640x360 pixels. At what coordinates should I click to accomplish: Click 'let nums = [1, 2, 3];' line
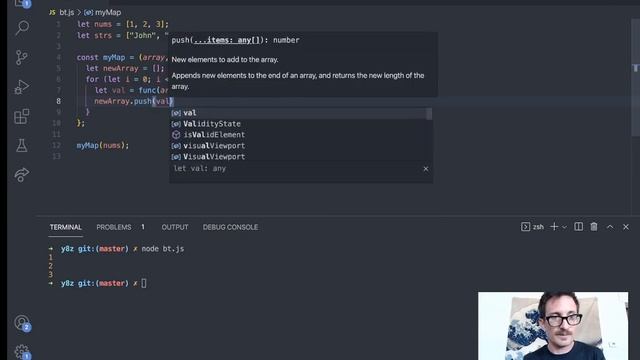pyautogui.click(x=123, y=24)
